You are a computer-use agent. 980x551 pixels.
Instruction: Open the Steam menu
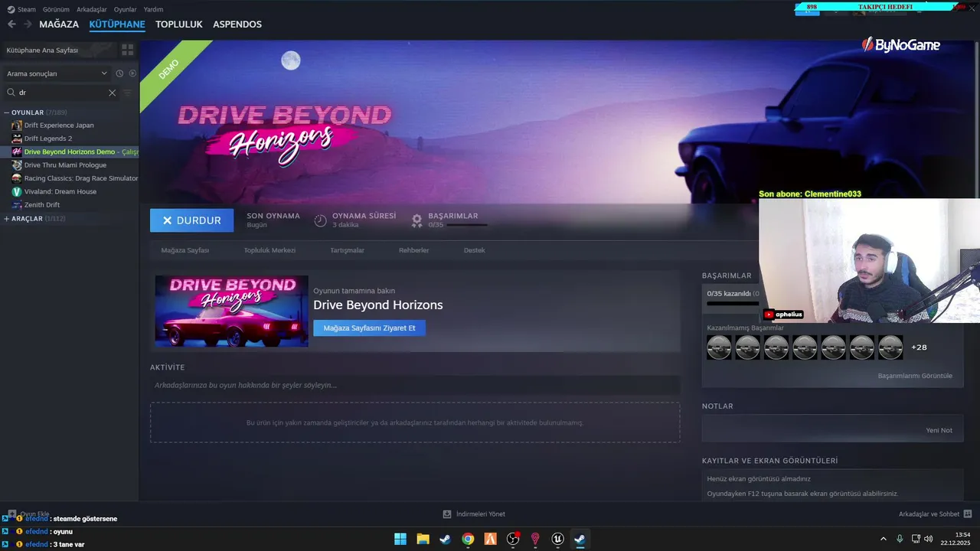coord(21,9)
